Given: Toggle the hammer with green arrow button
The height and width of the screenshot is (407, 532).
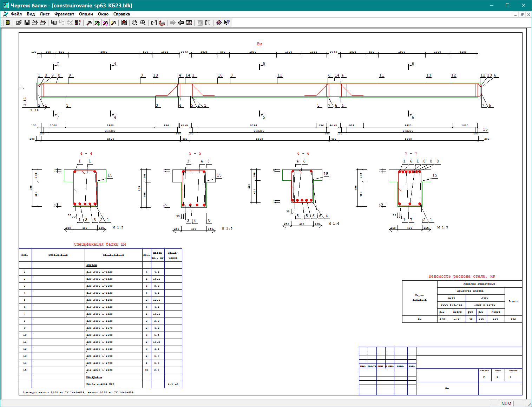Looking at the screenshot, I should coord(97,23).
